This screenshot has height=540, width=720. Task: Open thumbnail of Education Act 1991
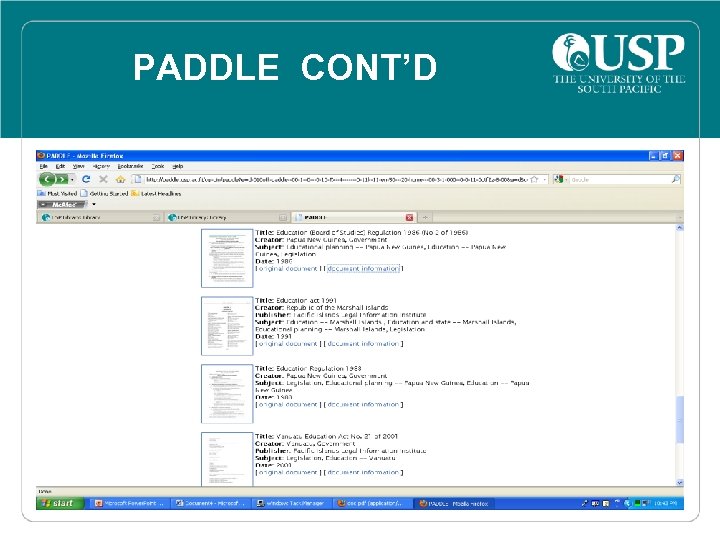[x=227, y=326]
